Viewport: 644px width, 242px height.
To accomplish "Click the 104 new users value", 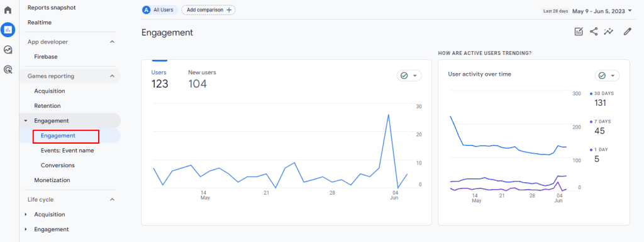I will [197, 84].
